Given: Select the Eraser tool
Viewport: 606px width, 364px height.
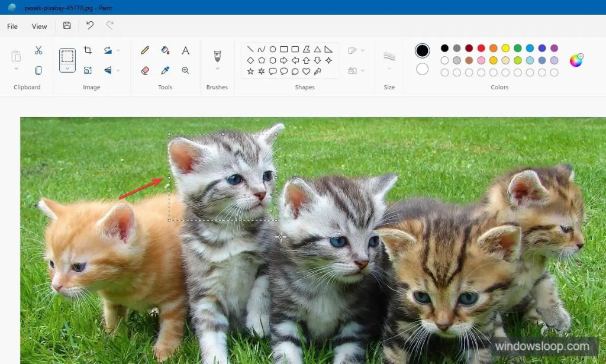Looking at the screenshot, I should click(x=145, y=70).
